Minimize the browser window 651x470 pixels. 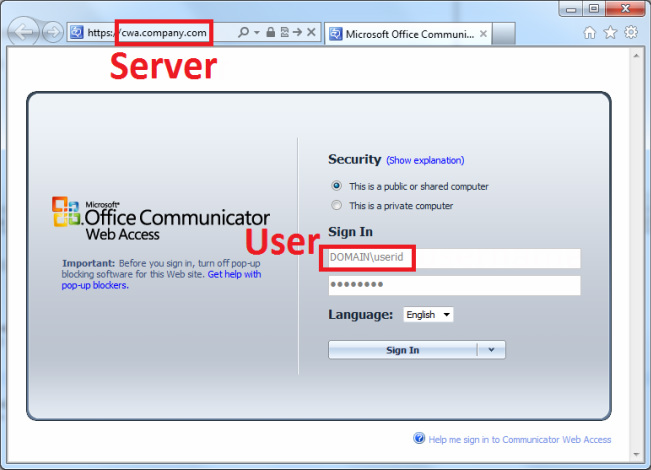571,9
